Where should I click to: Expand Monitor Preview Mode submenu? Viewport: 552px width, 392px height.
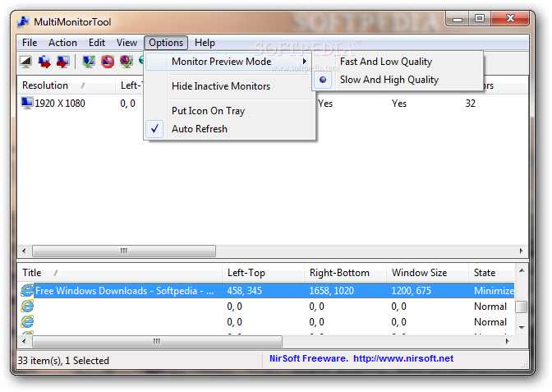pos(228,62)
